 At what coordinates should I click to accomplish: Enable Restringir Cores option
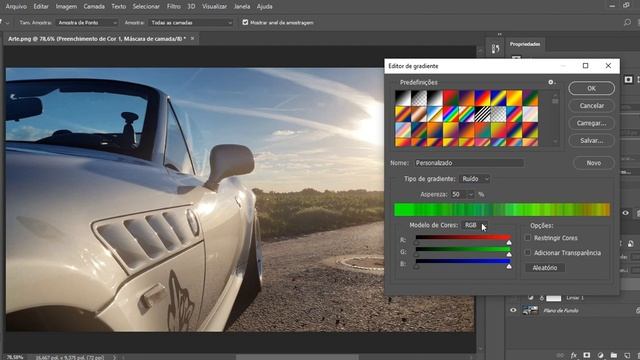(528, 238)
